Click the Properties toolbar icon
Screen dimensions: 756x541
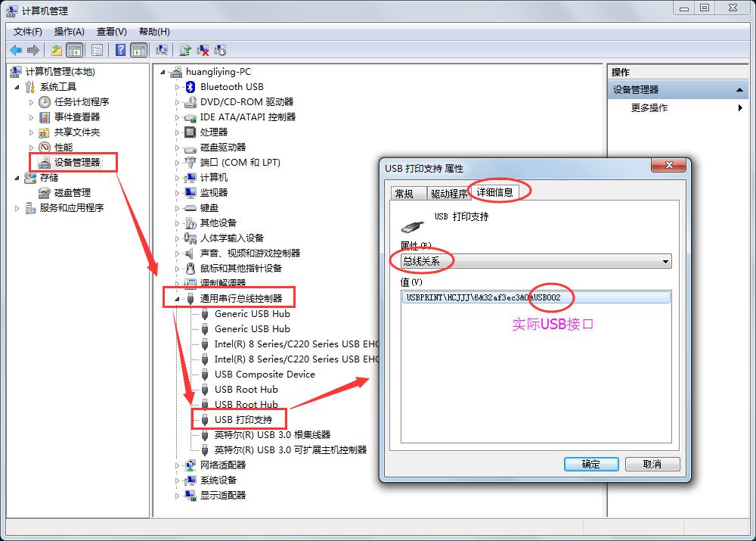97,50
